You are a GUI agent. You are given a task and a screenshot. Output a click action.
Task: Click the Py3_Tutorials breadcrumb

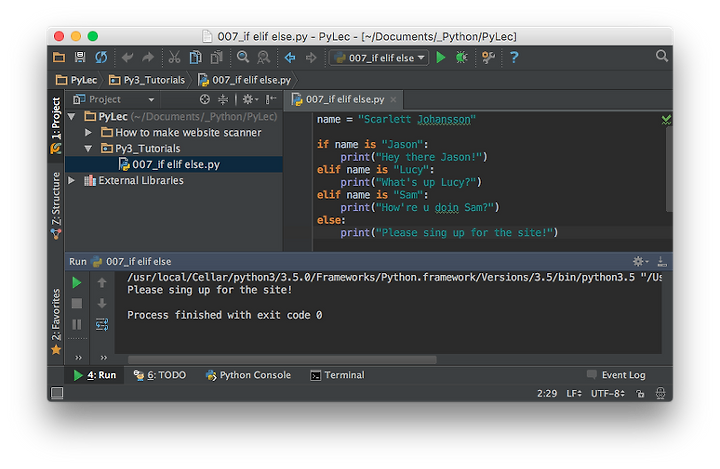click(147, 80)
